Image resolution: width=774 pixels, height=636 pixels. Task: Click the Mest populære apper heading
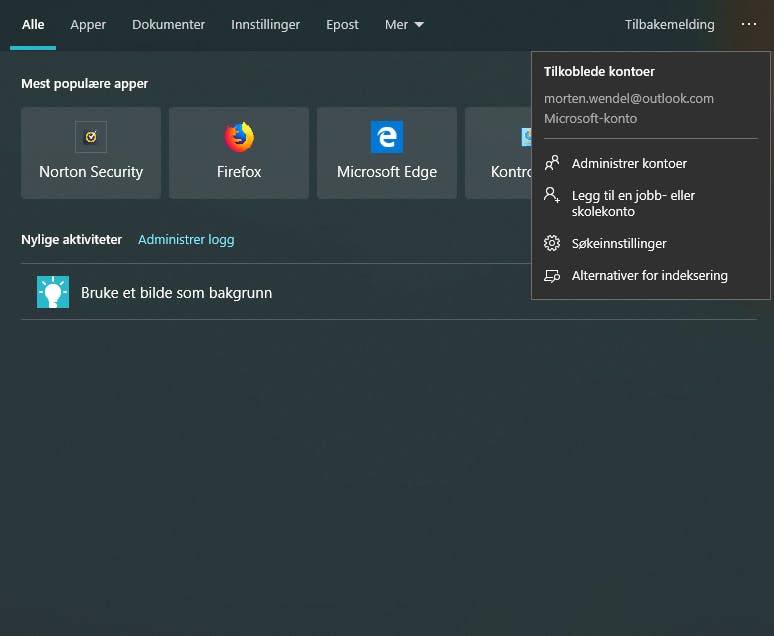(x=84, y=83)
